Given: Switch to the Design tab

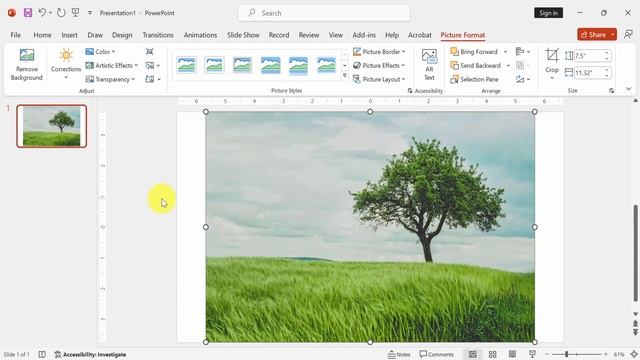Looking at the screenshot, I should coord(122,35).
